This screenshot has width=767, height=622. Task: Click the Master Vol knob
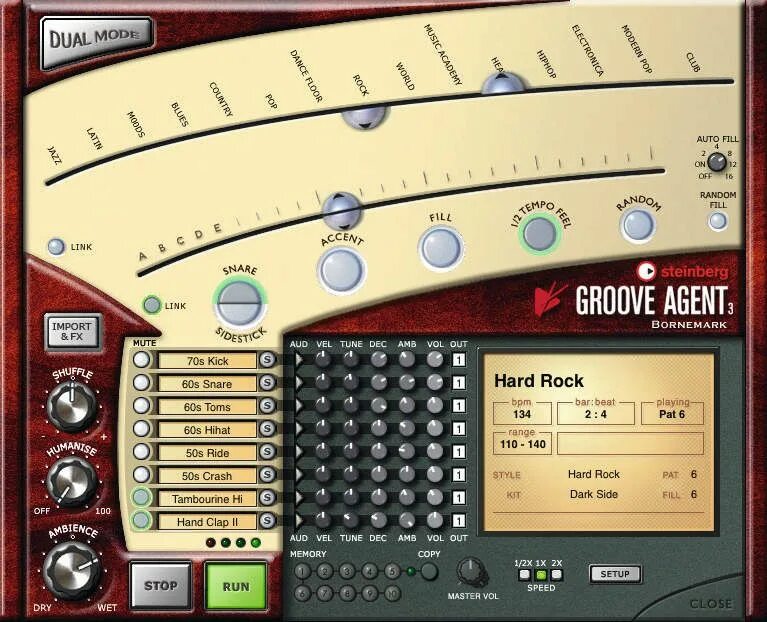472,571
